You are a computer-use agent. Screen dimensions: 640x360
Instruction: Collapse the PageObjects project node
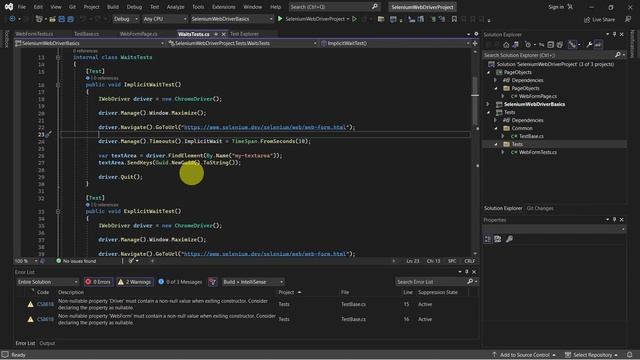(x=489, y=72)
